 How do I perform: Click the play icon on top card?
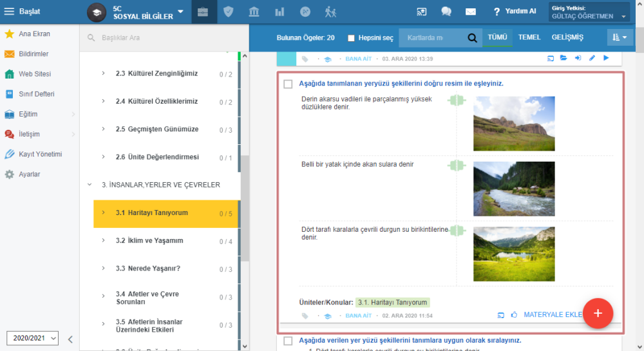(606, 58)
